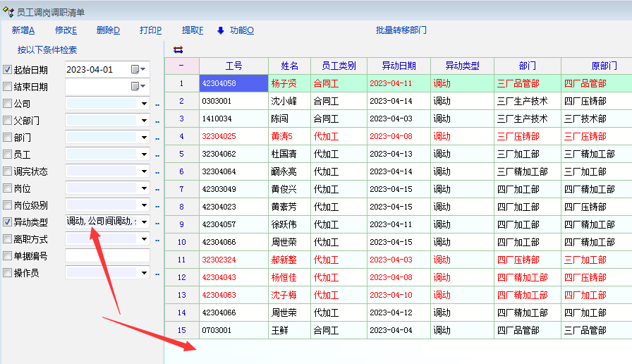Viewport: 632px width, 364px height.
Task: Click the lookup dots button beside 公司
Action: [157, 104]
